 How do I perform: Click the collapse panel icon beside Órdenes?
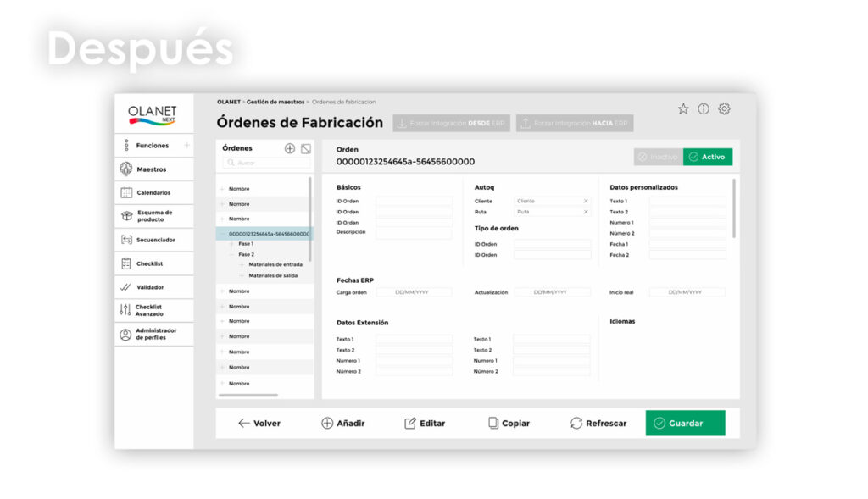(306, 148)
